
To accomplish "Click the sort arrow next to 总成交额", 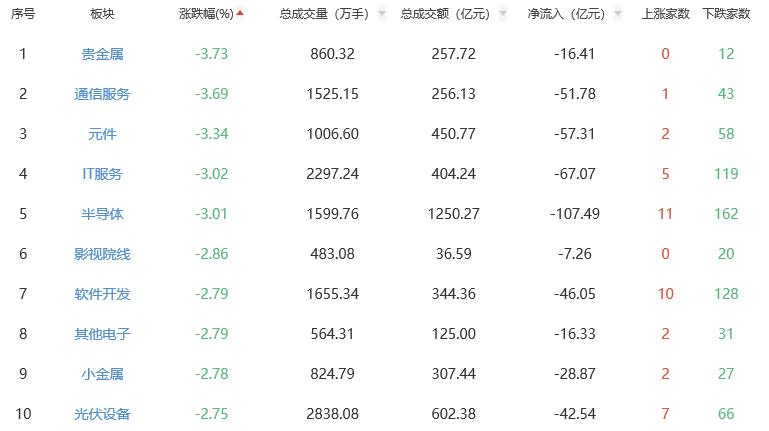I will click(502, 14).
